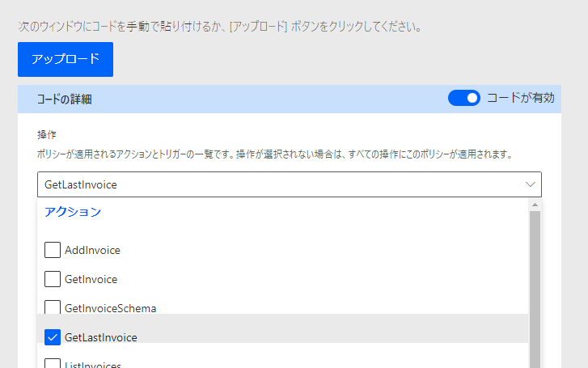The image size is (588, 368).
Task: Click the コードが有効 toggle label
Action: [520, 98]
